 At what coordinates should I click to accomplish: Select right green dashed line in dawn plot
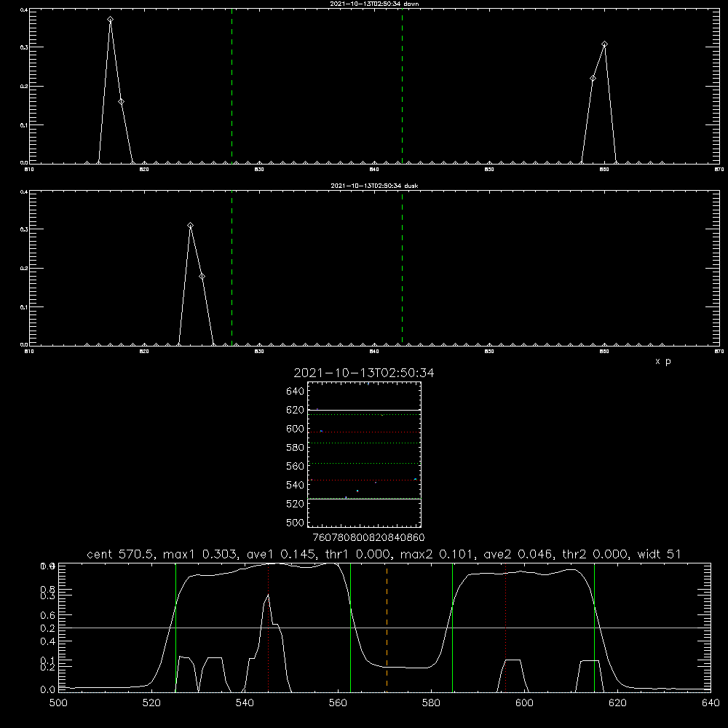click(x=402, y=86)
